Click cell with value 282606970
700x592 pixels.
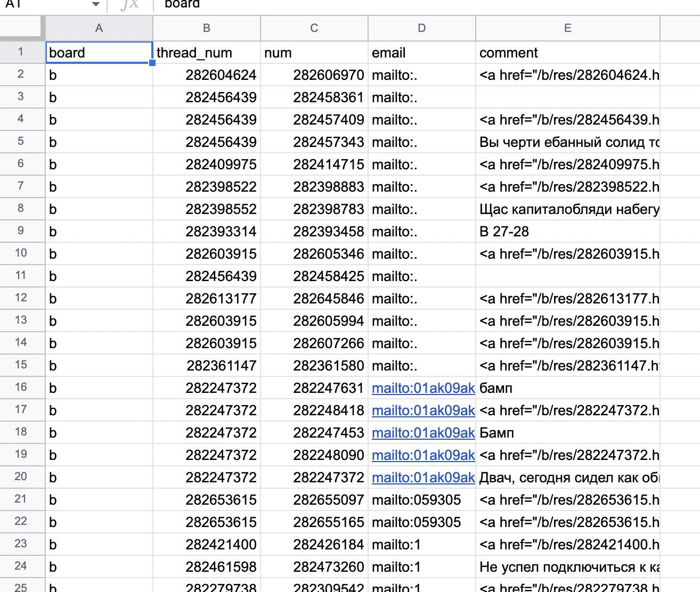(x=314, y=75)
